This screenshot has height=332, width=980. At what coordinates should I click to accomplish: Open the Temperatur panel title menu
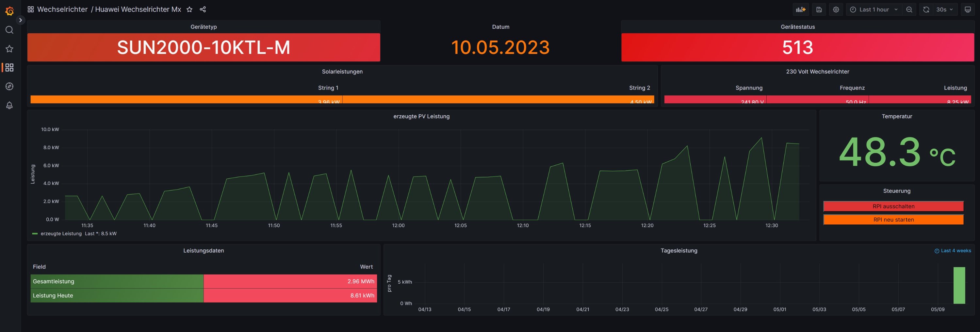pos(896,117)
